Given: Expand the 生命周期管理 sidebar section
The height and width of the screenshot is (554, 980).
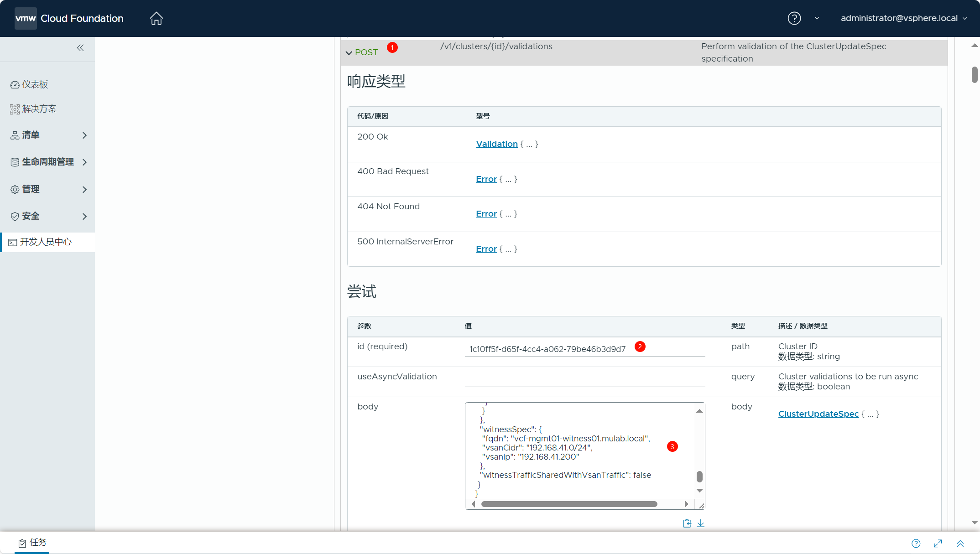Looking at the screenshot, I should tap(47, 162).
